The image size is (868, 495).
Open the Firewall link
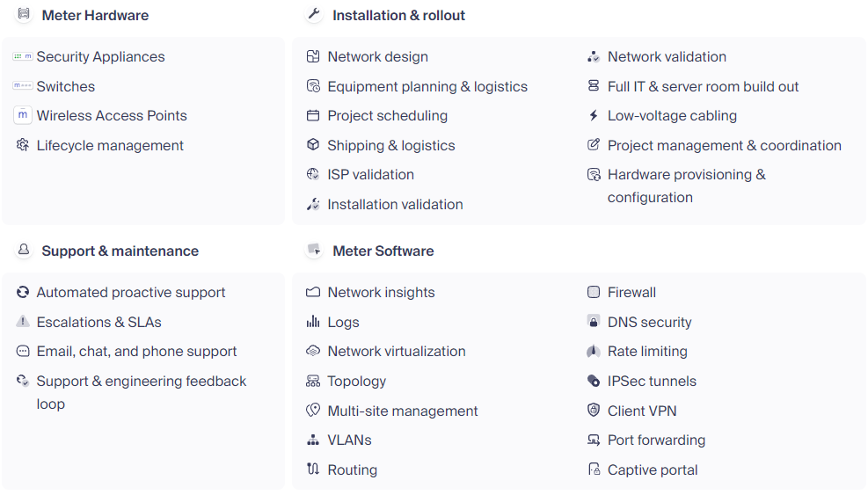[x=631, y=293]
